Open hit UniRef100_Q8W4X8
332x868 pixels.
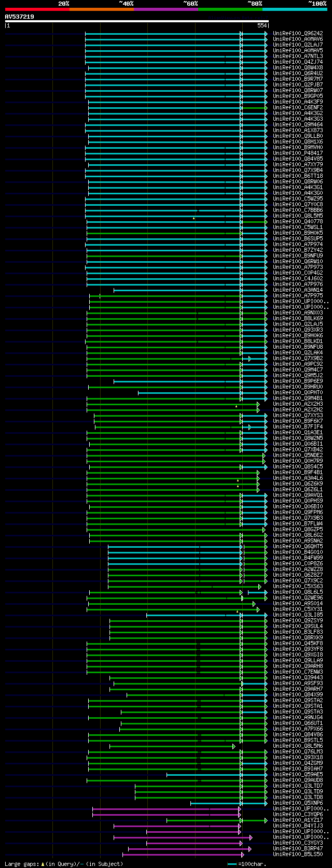(298, 68)
